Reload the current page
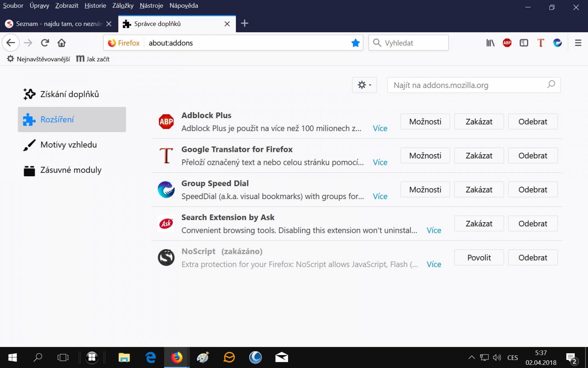Screen dimensions: 588x368 pos(45,43)
